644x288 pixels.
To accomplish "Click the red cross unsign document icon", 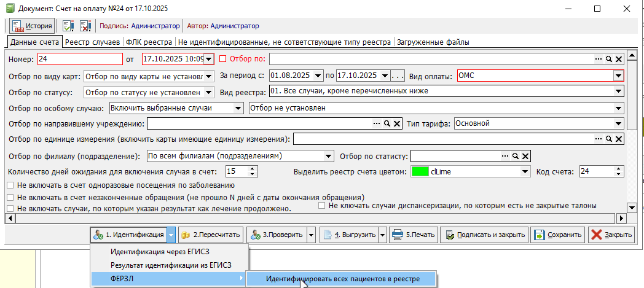I will tap(85, 26).
